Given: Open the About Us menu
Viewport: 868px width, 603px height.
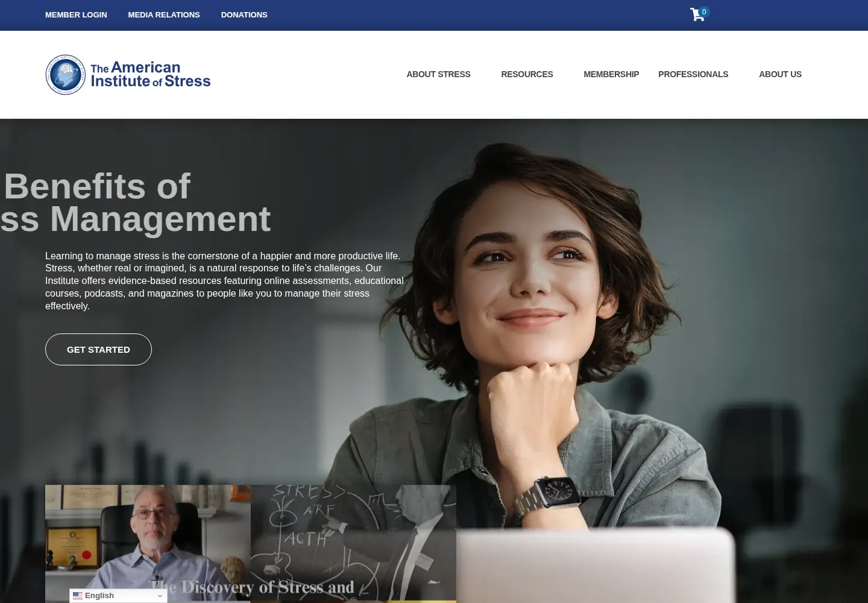Looking at the screenshot, I should coord(780,74).
